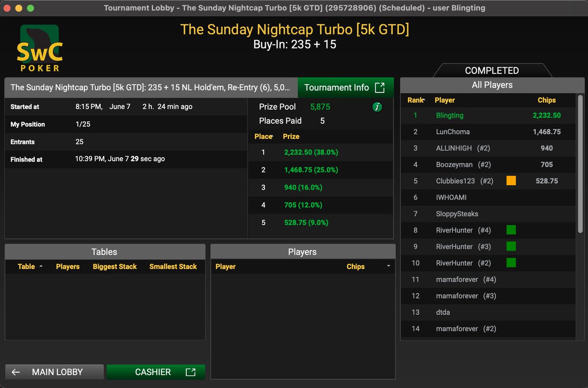Click the Tournament Info external-link icon
Screen dimensions: 588x388
pyautogui.click(x=380, y=88)
